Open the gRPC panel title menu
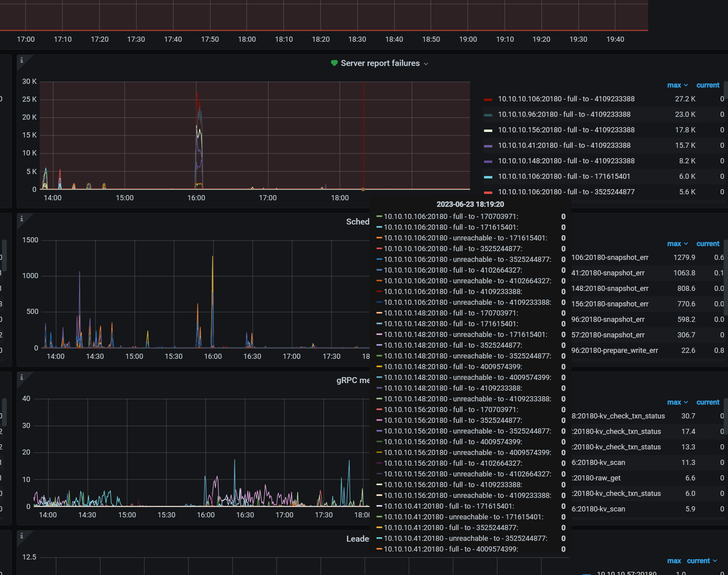 [353, 380]
